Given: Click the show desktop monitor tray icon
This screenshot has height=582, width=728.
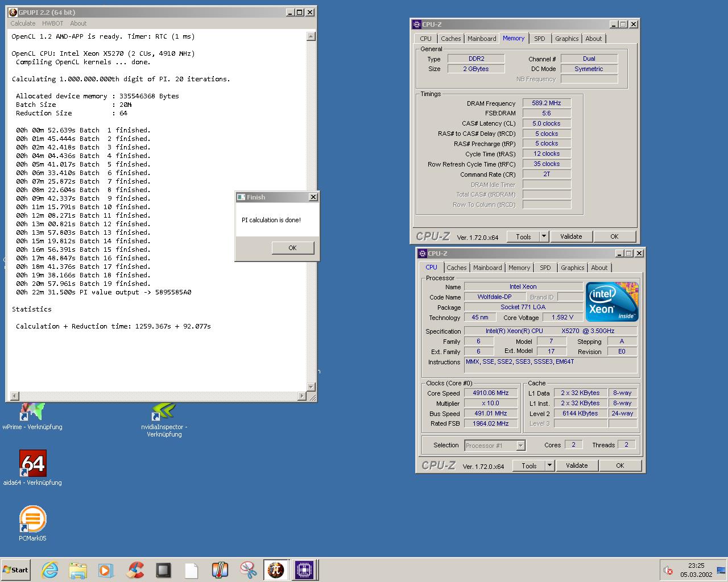Looking at the screenshot, I should tap(721, 570).
